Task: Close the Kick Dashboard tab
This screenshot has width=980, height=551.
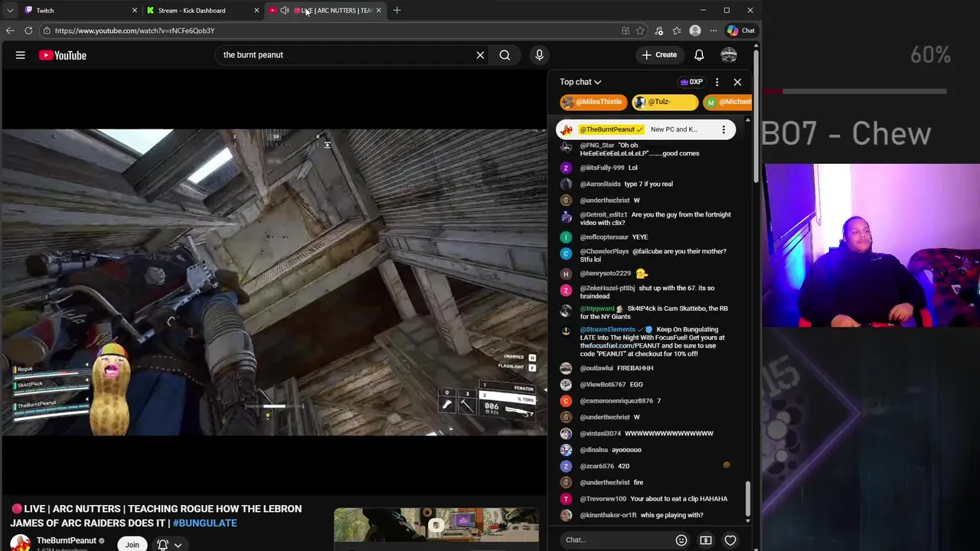Action: pos(256,10)
